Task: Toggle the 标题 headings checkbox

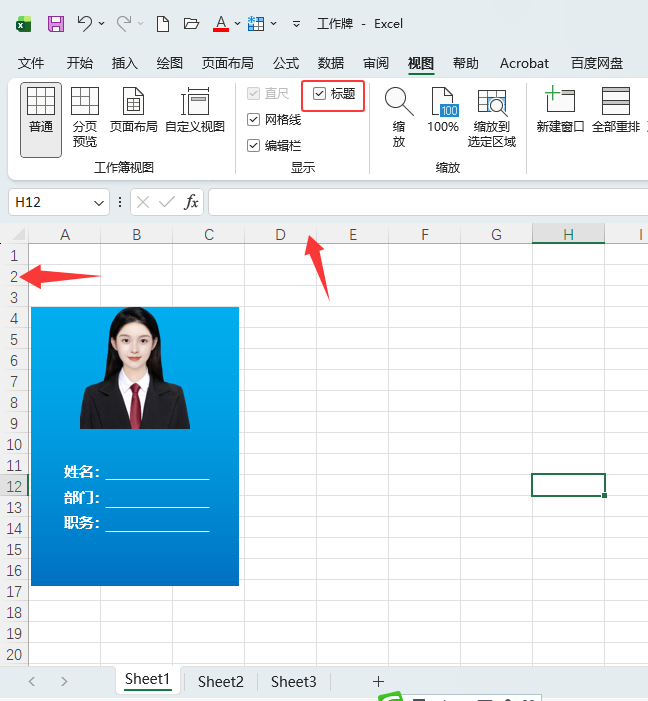Action: tap(319, 93)
